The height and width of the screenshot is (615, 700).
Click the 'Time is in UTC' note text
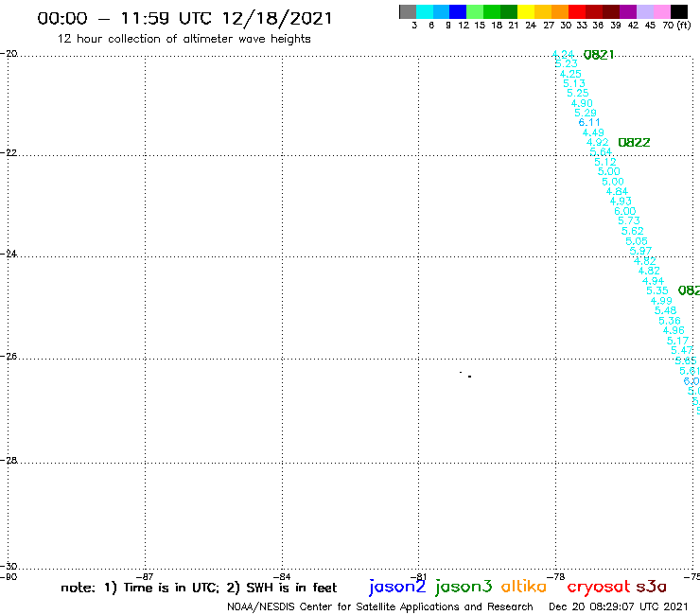(170, 588)
